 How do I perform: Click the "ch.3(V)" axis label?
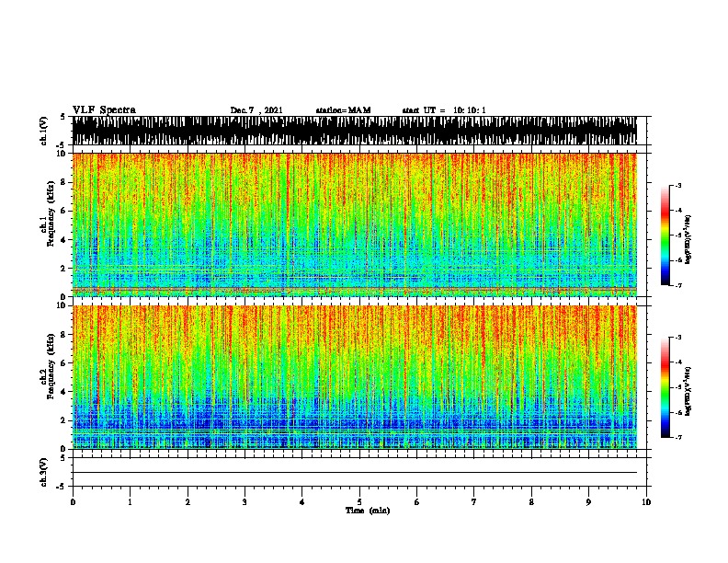(44, 472)
